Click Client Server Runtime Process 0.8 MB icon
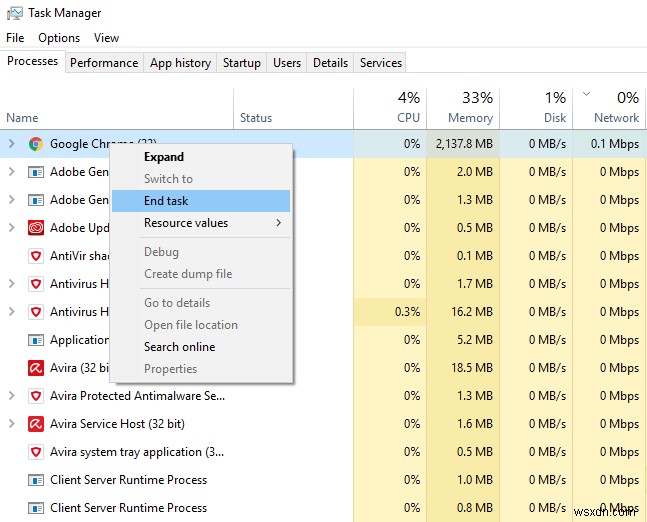647x522 pixels. pos(36,508)
